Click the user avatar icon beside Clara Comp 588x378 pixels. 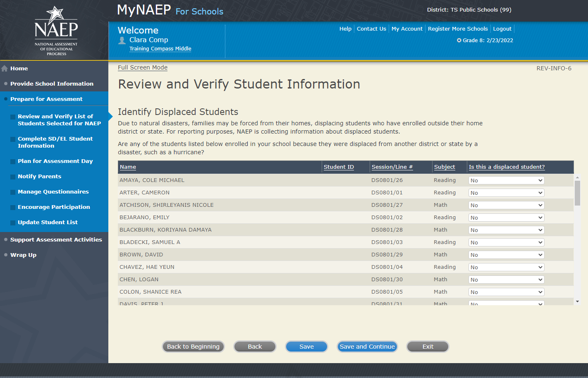pos(122,40)
